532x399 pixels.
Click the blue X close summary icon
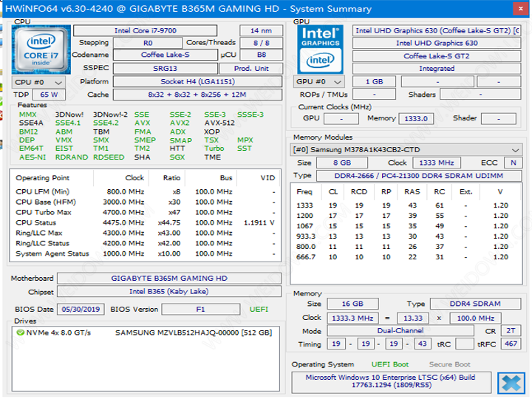click(x=511, y=383)
